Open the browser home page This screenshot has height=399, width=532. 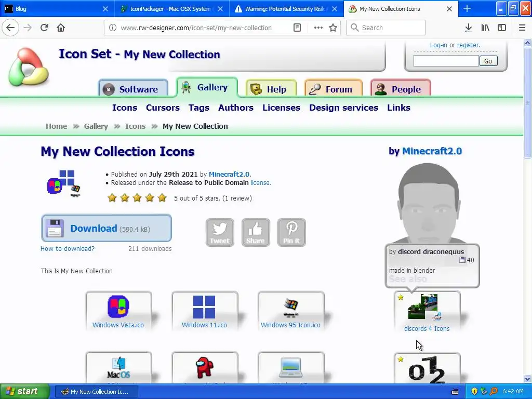pyautogui.click(x=61, y=28)
